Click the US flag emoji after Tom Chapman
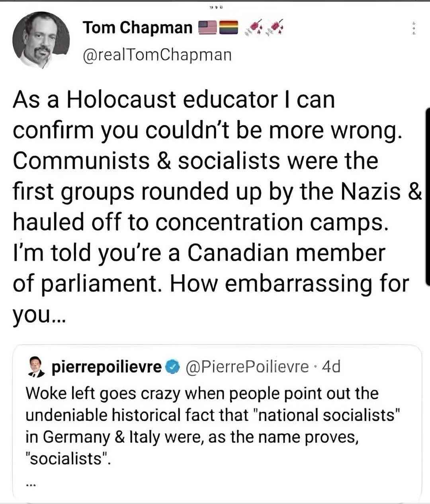 (x=207, y=27)
